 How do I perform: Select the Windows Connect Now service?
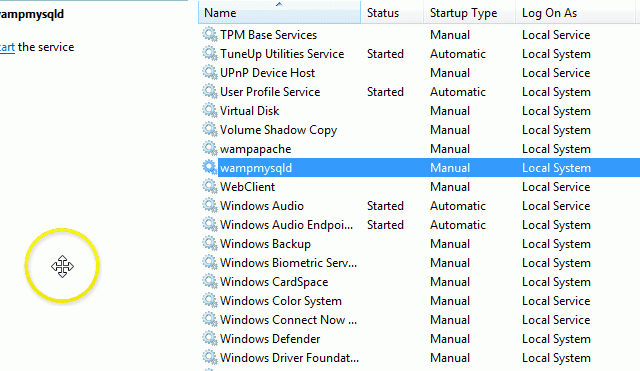tap(288, 320)
